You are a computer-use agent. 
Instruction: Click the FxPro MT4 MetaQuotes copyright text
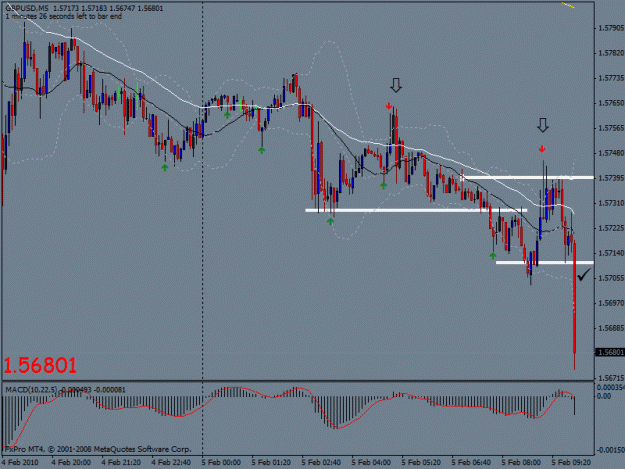(x=98, y=449)
